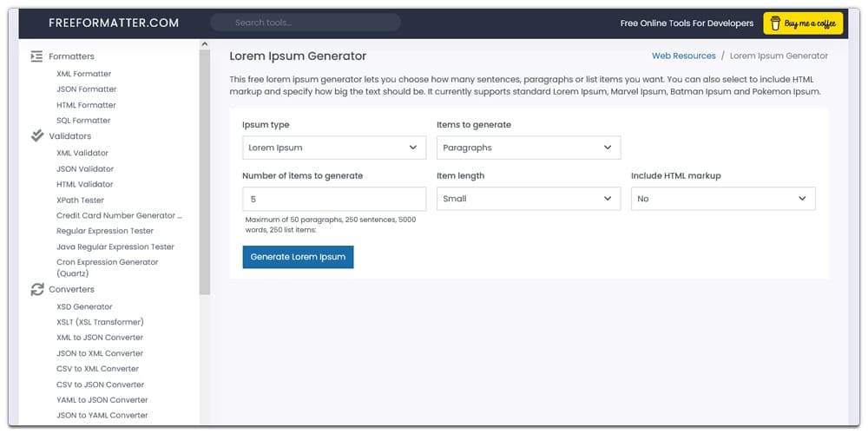Click the Formatters section icon
The width and height of the screenshot is (868, 434).
pyautogui.click(x=36, y=56)
